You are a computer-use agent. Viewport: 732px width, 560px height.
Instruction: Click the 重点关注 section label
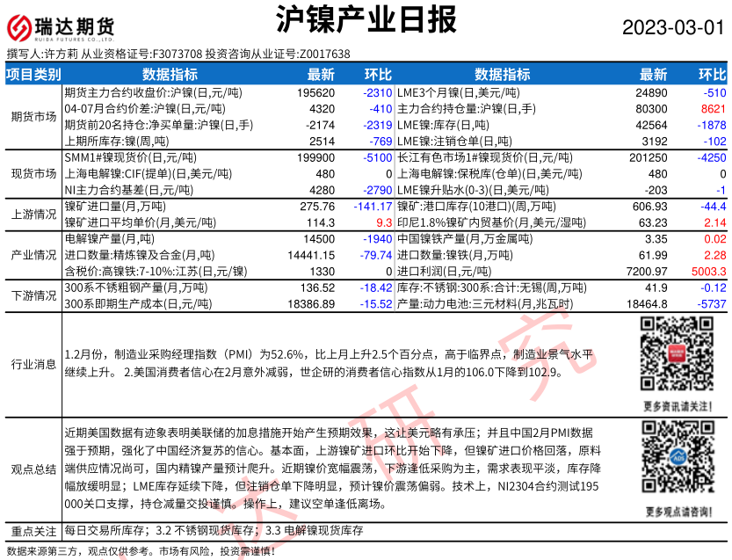[x=33, y=532]
